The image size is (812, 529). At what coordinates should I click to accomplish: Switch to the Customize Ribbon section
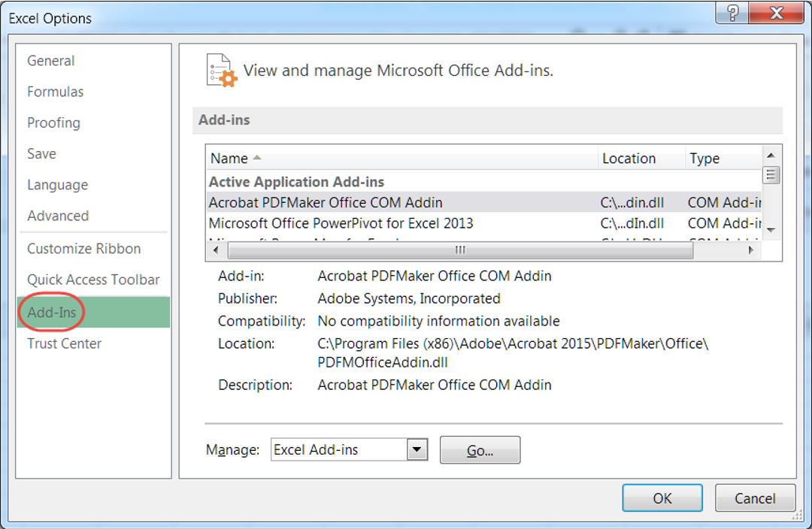click(83, 248)
